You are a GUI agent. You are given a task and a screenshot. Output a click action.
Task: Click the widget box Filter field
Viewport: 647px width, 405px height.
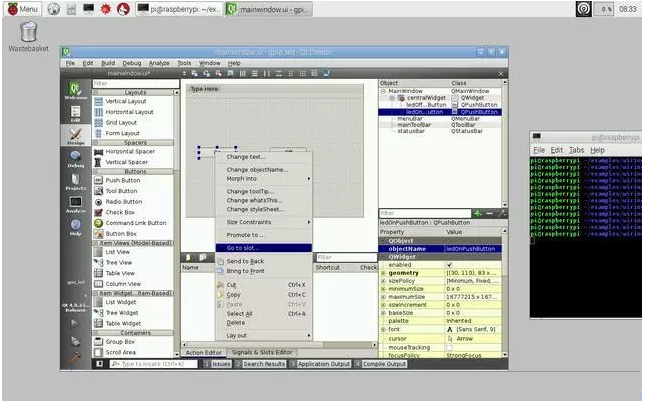pyautogui.click(x=135, y=83)
